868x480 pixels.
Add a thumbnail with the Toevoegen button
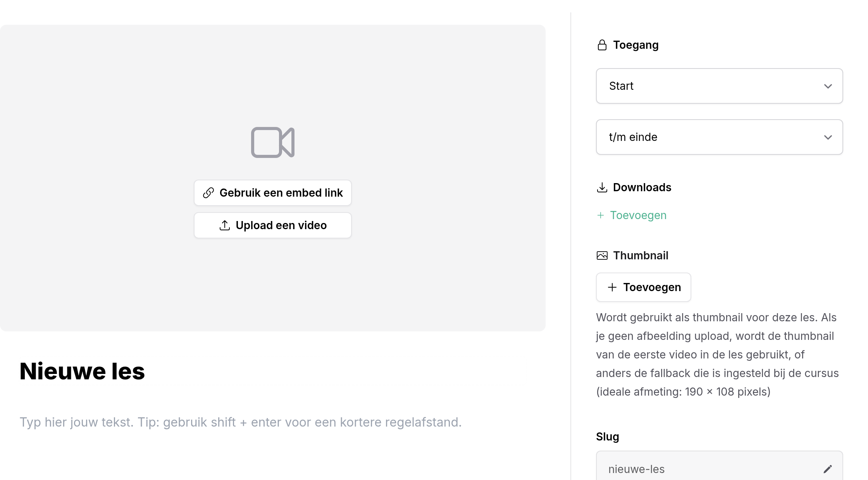644,287
